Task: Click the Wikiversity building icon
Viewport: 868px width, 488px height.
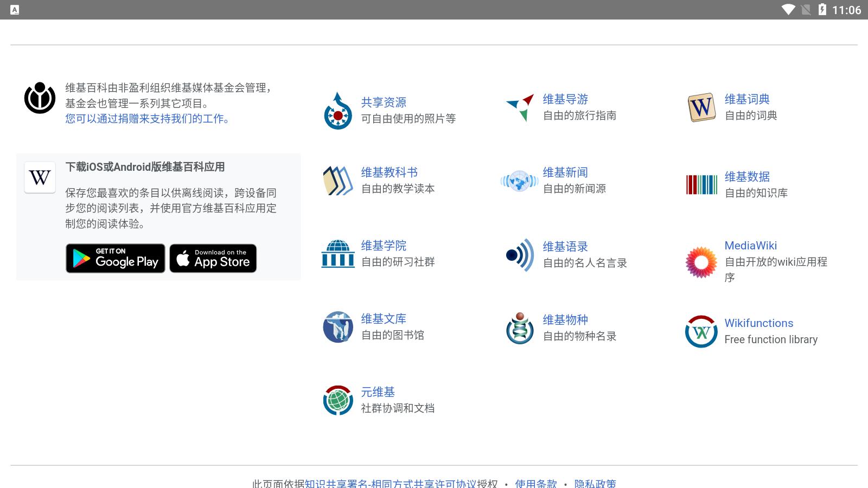Action: tap(338, 253)
